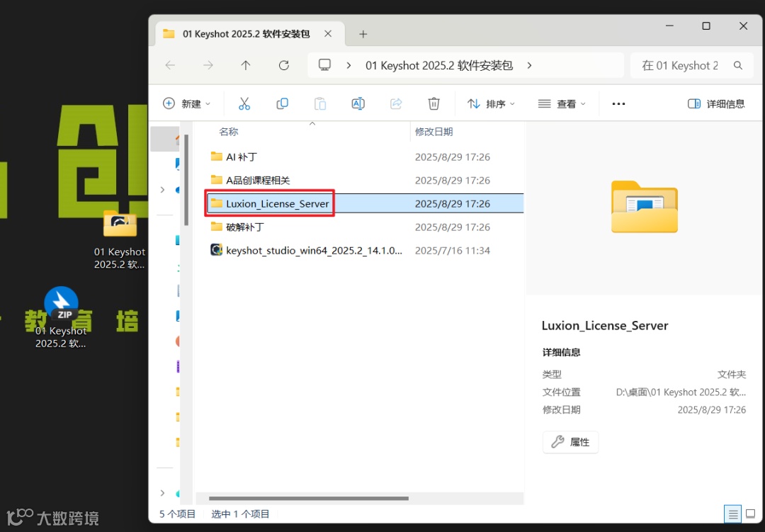Image resolution: width=765 pixels, height=532 pixels.
Task: Switch to details list view icon
Action: (x=733, y=514)
